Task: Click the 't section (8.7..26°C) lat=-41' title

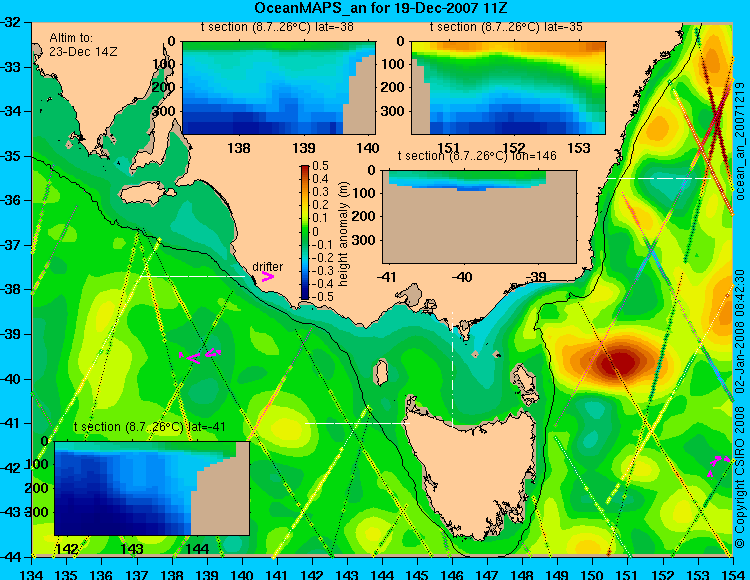Action: 150,427
